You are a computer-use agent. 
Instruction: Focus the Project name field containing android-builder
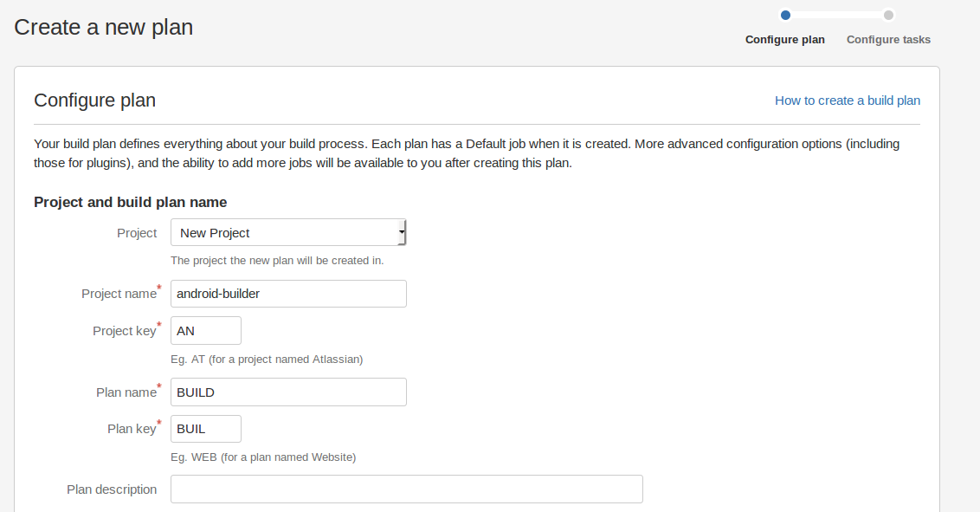click(x=288, y=294)
